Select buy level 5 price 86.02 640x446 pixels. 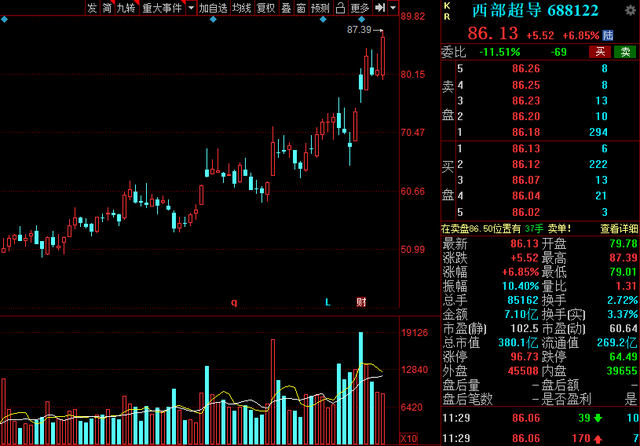tap(526, 212)
